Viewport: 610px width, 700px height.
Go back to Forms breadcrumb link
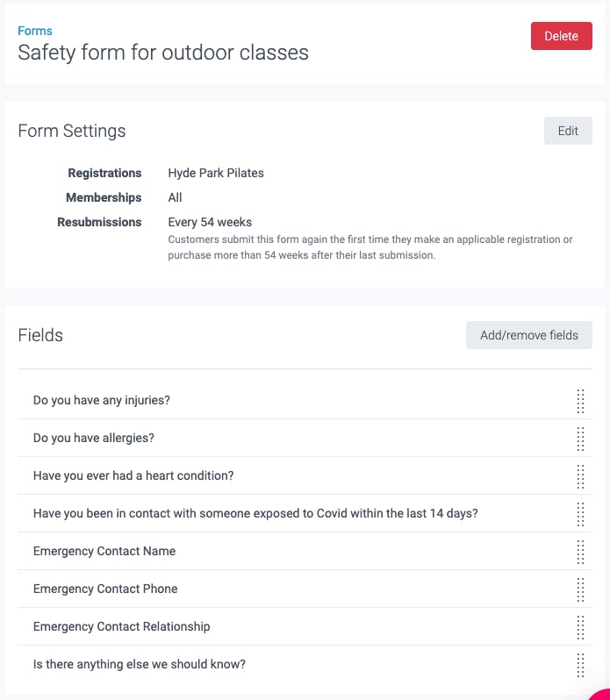pyautogui.click(x=35, y=31)
